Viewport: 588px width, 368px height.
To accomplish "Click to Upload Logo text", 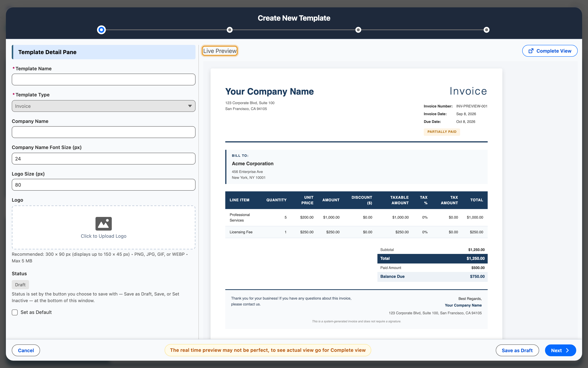I will [x=103, y=236].
